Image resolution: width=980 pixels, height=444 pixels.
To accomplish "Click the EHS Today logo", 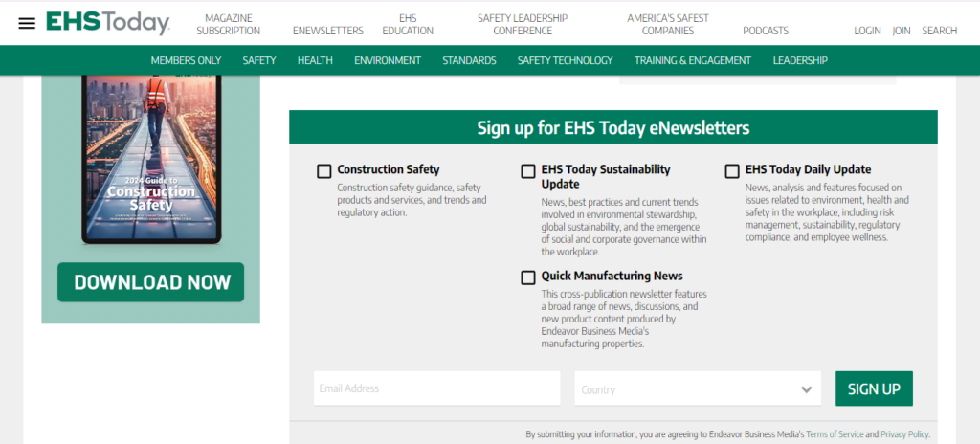I will click(x=107, y=23).
